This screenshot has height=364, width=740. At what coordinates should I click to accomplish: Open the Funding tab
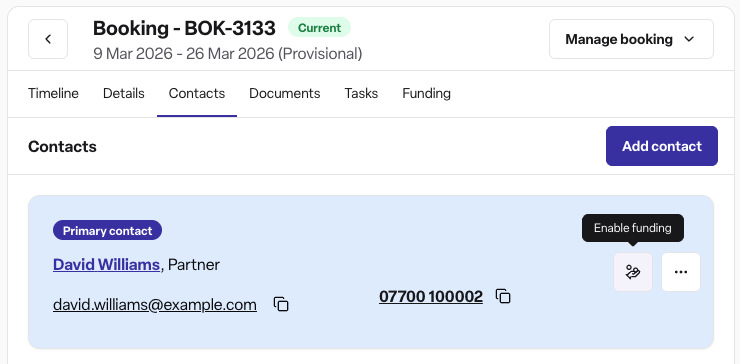tap(426, 93)
